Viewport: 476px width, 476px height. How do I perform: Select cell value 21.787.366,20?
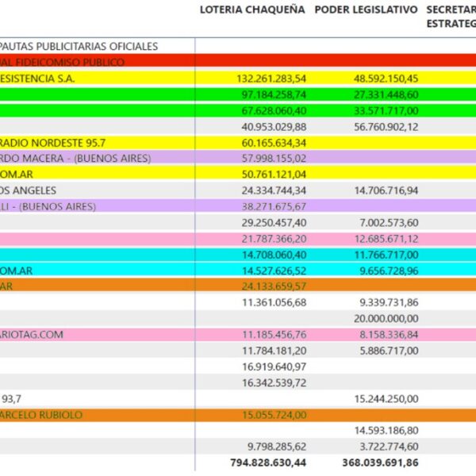[x=274, y=239]
